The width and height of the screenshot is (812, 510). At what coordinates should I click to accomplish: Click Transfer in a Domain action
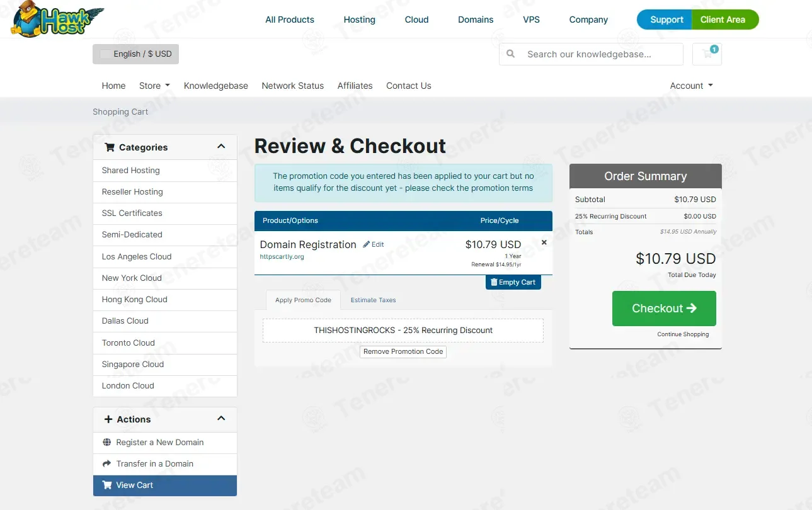pos(165,464)
